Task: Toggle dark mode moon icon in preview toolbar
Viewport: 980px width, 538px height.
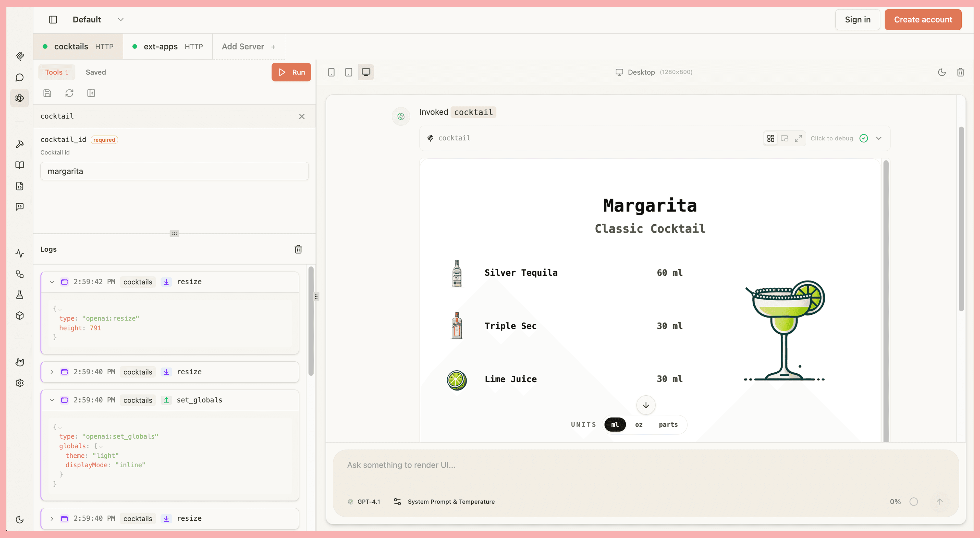Action: pos(941,72)
